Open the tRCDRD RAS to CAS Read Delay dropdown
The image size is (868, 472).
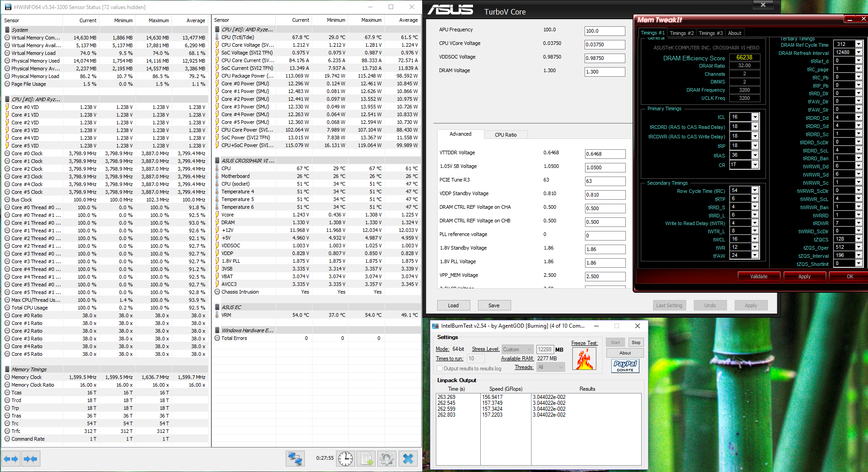point(755,127)
